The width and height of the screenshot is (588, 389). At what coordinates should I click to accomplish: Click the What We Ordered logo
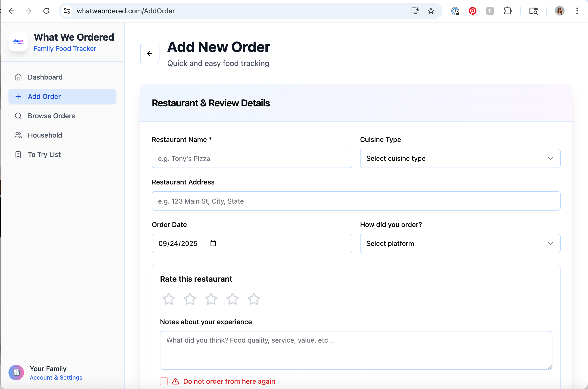(x=18, y=42)
